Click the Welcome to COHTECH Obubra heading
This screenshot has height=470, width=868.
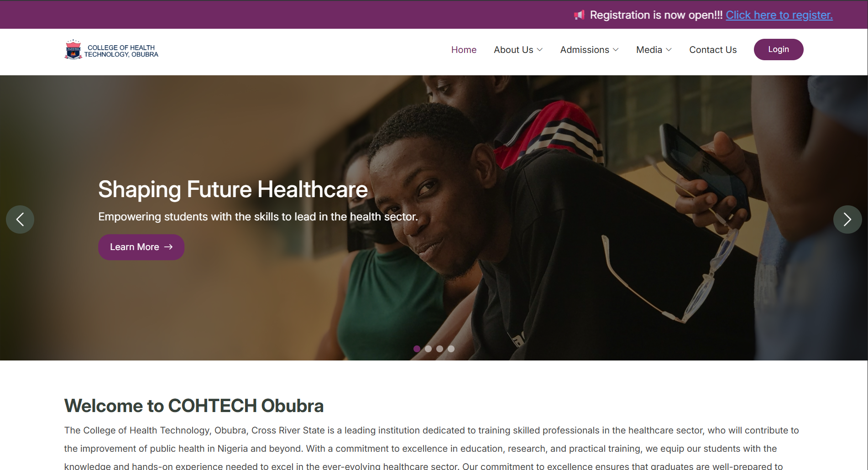coord(194,406)
